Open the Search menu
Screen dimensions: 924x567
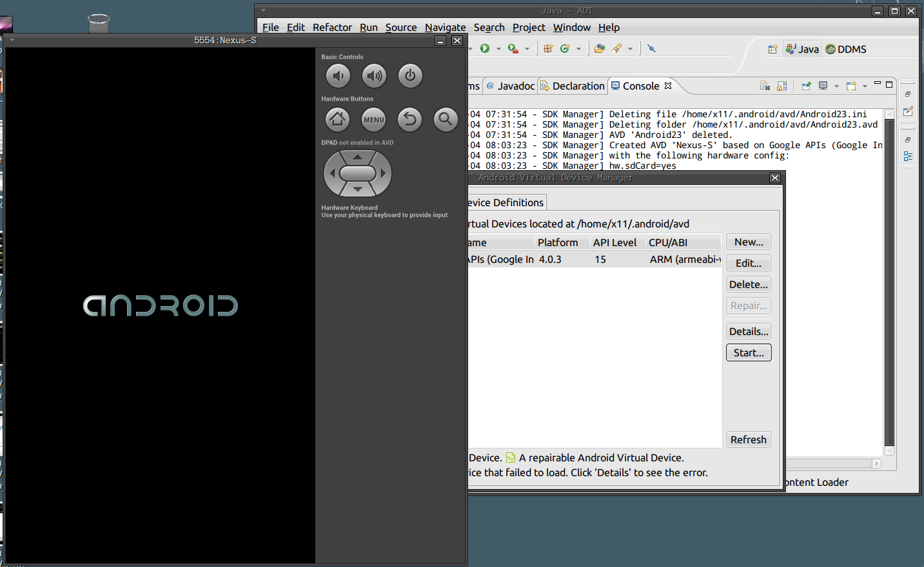pyautogui.click(x=489, y=27)
